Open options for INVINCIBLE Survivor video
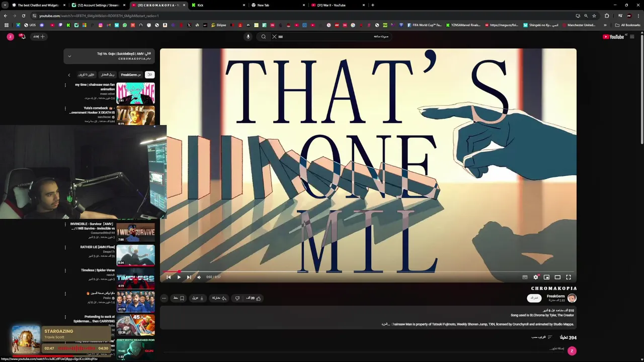This screenshot has height=362, width=644. [65, 224]
